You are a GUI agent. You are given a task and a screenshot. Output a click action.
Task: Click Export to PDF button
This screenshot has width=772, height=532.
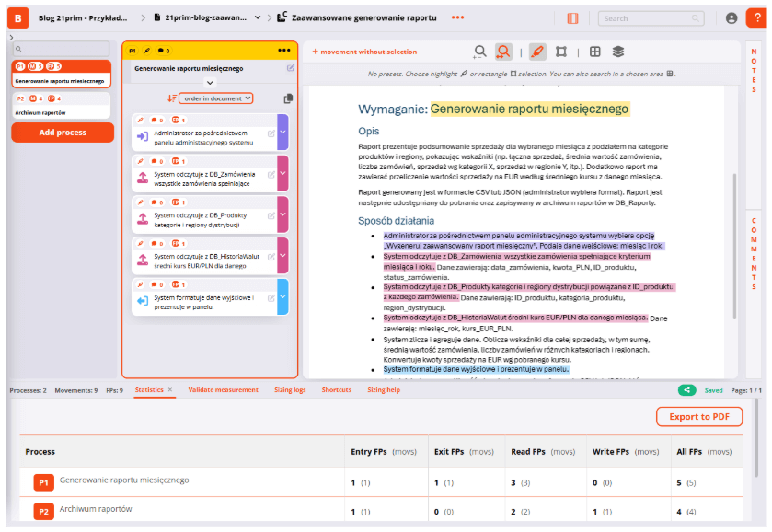[x=699, y=417]
